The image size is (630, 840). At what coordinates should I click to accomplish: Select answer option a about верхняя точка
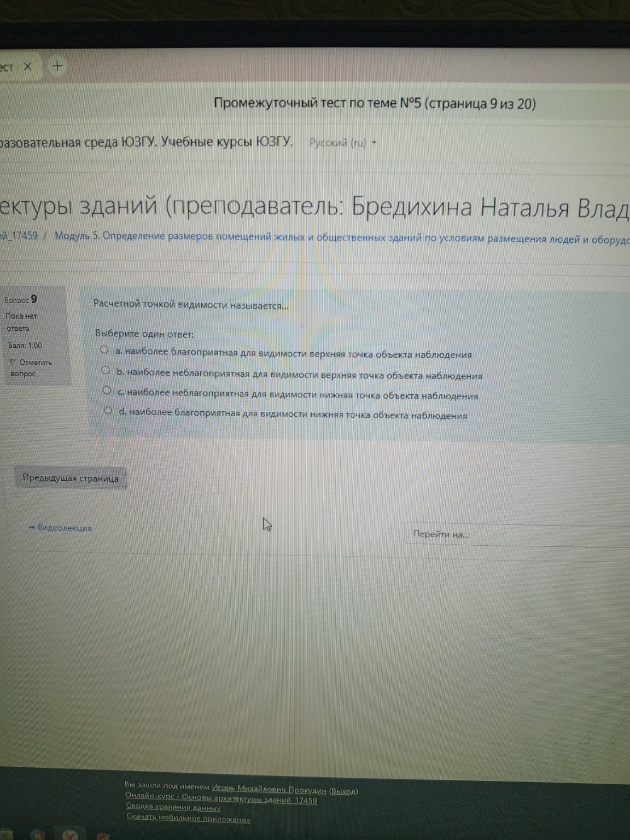click(x=105, y=351)
